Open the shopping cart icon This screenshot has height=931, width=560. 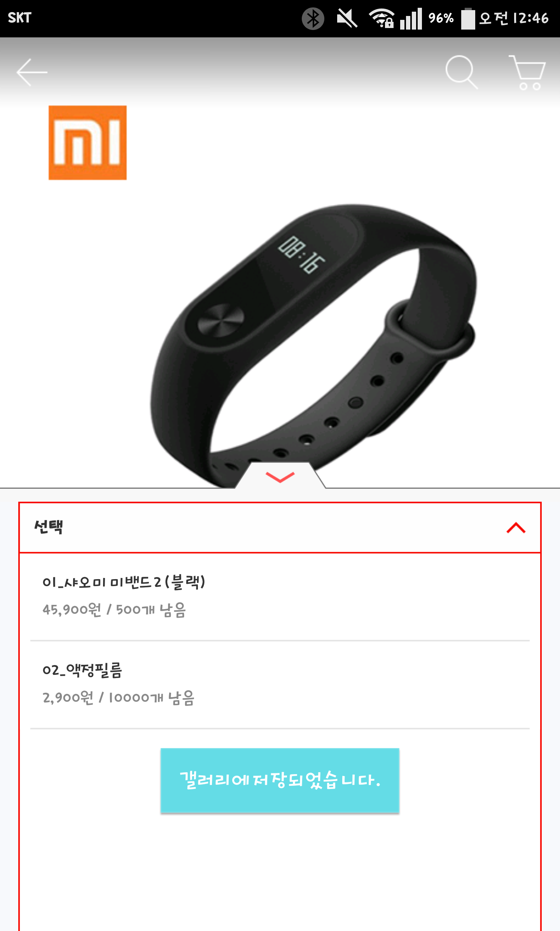point(527,72)
